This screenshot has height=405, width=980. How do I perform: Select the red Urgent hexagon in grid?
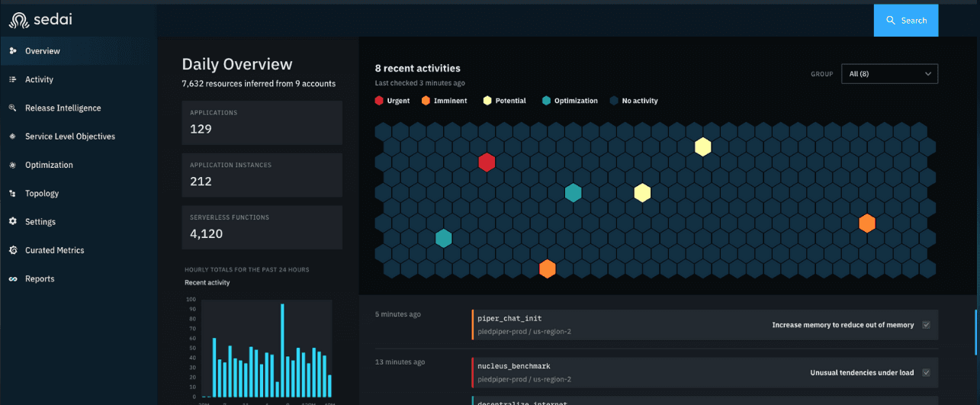pyautogui.click(x=487, y=162)
